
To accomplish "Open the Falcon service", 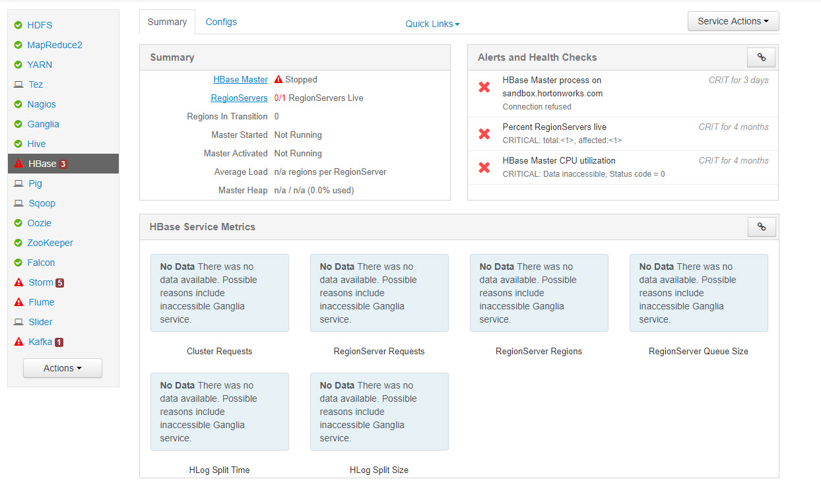I will tap(41, 263).
